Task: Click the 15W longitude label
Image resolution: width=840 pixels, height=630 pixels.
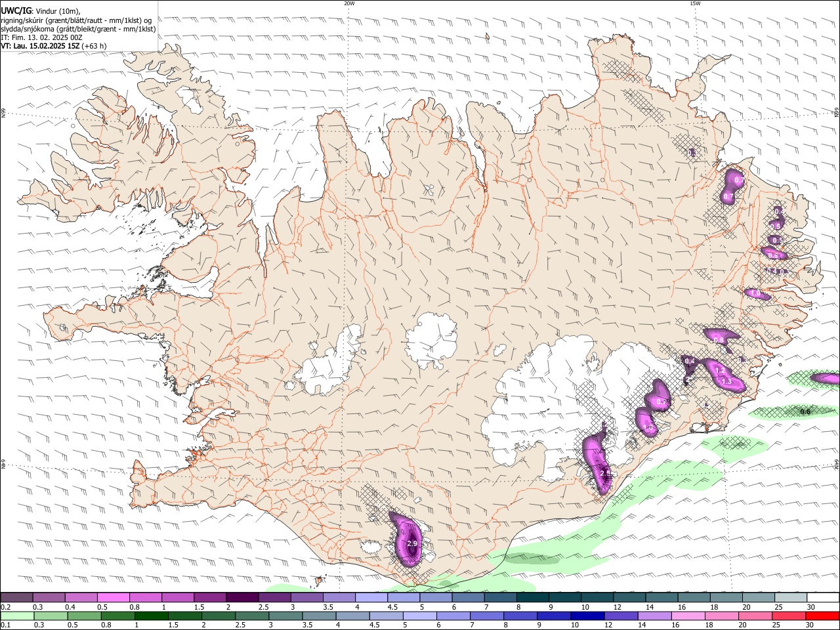Action: point(695,3)
